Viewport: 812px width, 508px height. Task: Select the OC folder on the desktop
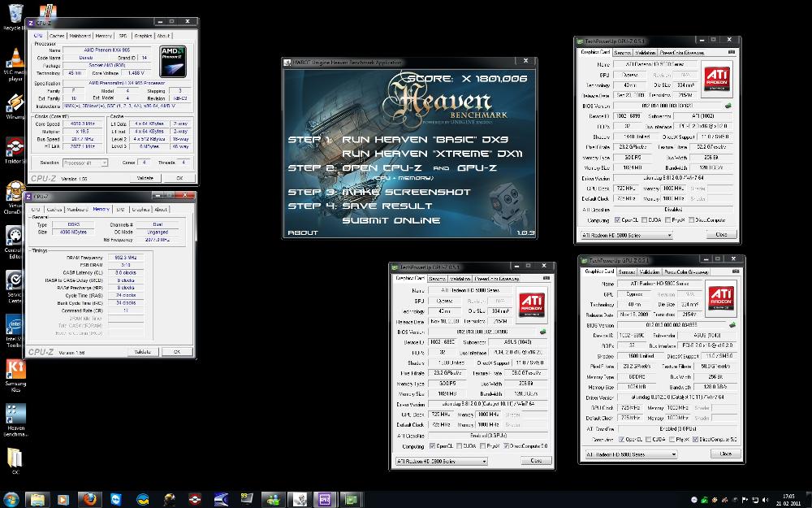[x=15, y=460]
